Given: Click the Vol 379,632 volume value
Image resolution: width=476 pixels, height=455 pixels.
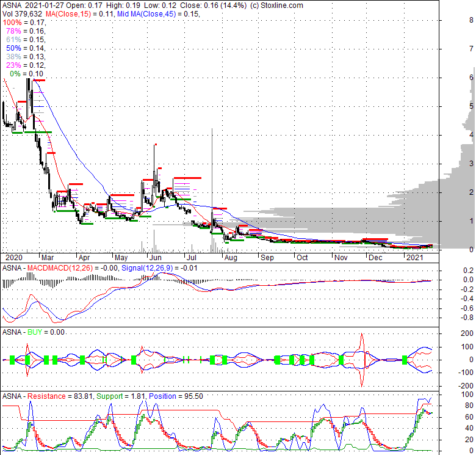Looking at the screenshot, I should 22,13.
